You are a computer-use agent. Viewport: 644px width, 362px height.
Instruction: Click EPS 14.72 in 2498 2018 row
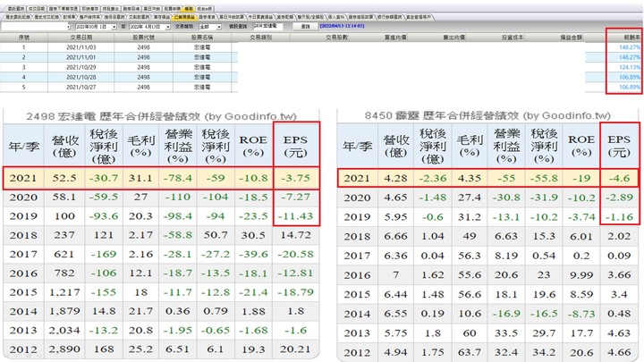(x=296, y=235)
